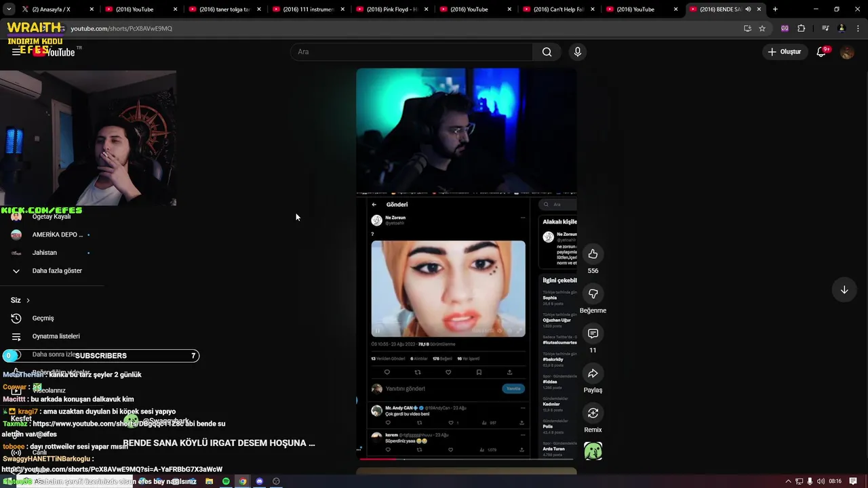This screenshot has height=488, width=868.
Task: Switch to the 111 instrumen tab
Action: [308, 9]
